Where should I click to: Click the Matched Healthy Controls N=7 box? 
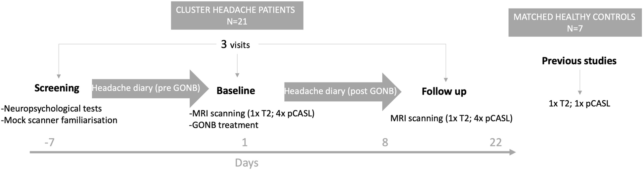pyautogui.click(x=574, y=22)
